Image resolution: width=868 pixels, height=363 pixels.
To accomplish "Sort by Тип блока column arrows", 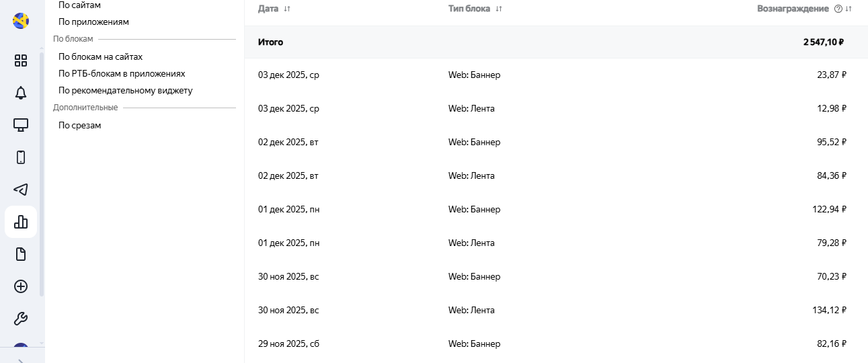I will click(x=499, y=9).
